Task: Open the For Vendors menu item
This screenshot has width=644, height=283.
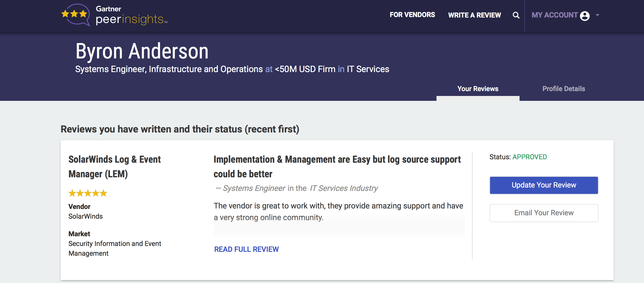Action: [x=412, y=15]
